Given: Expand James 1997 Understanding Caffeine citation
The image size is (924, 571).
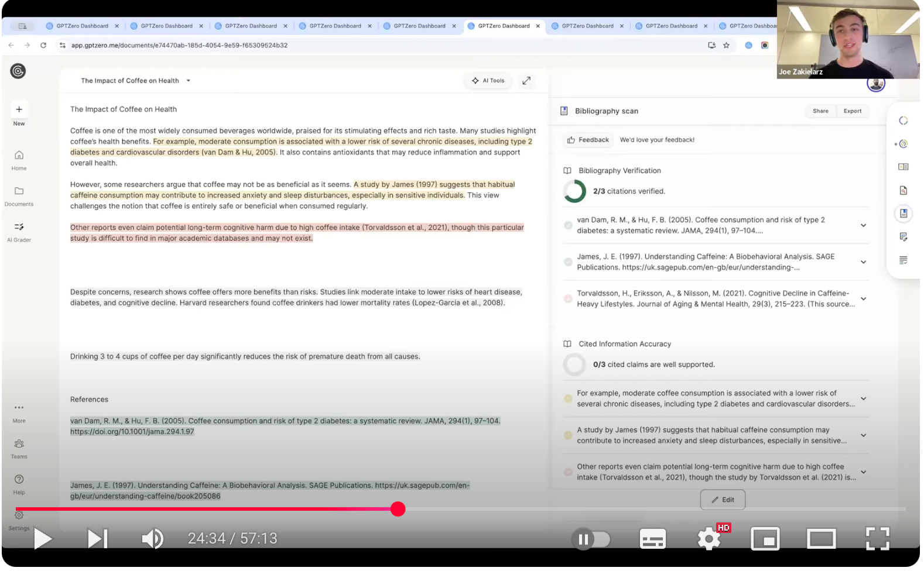Looking at the screenshot, I should (863, 262).
